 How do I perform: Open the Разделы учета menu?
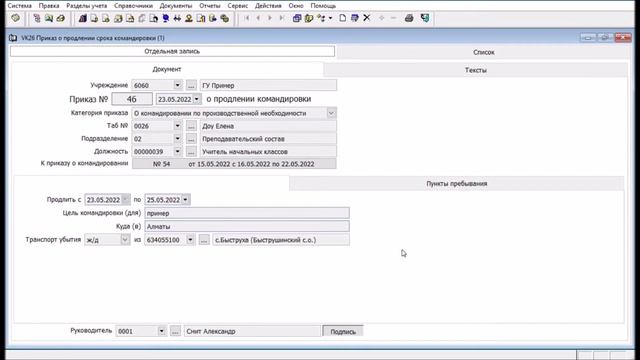[87, 6]
